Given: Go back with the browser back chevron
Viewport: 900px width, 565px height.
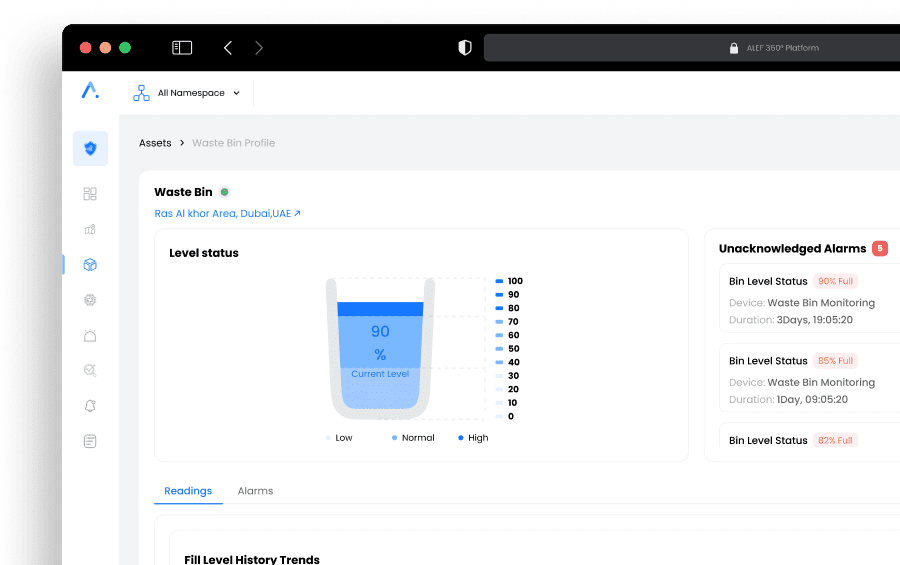Looking at the screenshot, I should pos(228,48).
